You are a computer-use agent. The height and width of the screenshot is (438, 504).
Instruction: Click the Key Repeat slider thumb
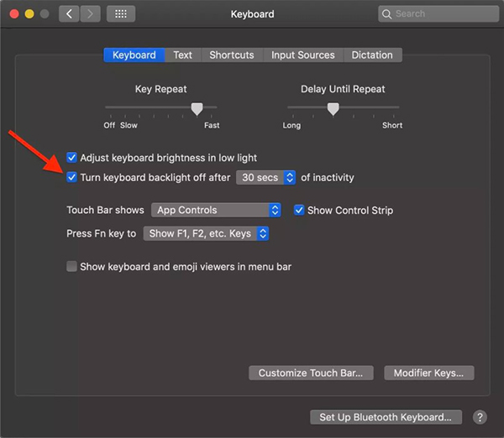197,109
